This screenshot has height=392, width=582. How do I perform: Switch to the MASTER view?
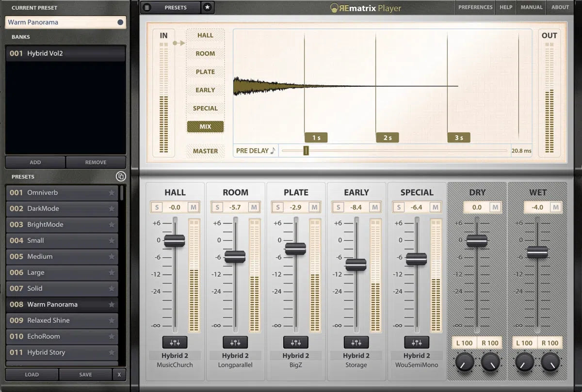205,151
